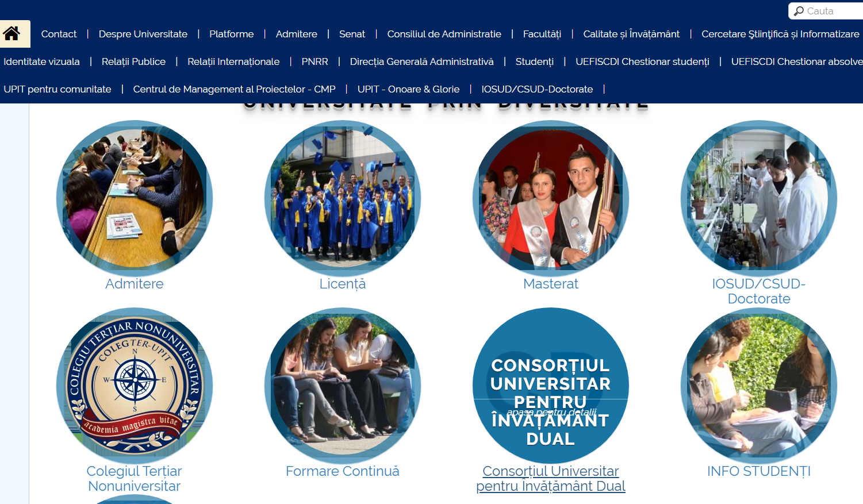Open Centrul de Management al Proiectelor - CMP
This screenshot has width=863, height=504.
234,89
